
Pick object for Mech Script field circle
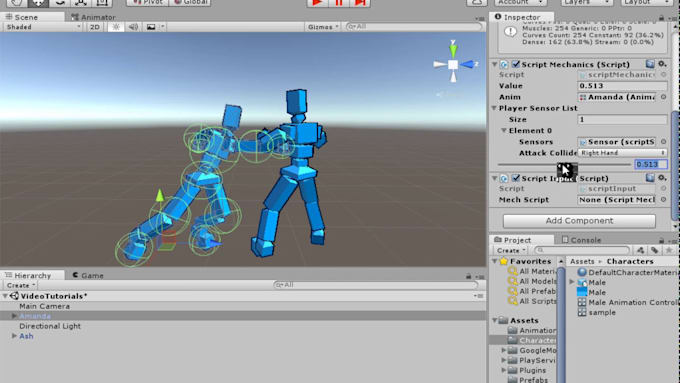664,200
